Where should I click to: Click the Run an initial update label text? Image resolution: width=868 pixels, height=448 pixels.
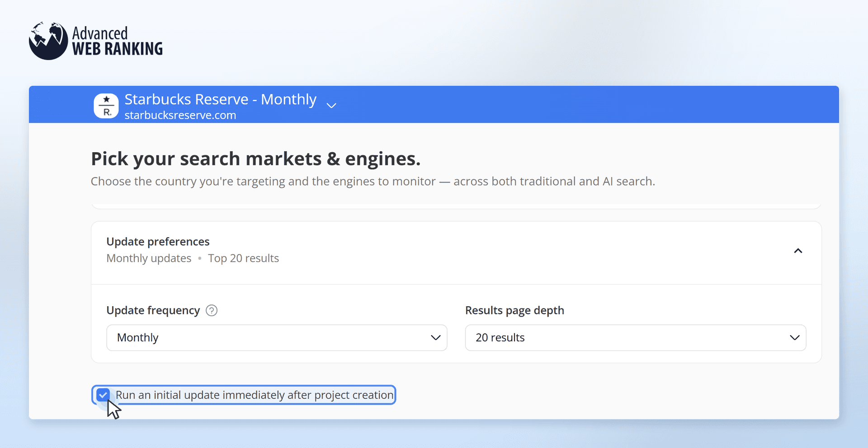(255, 395)
